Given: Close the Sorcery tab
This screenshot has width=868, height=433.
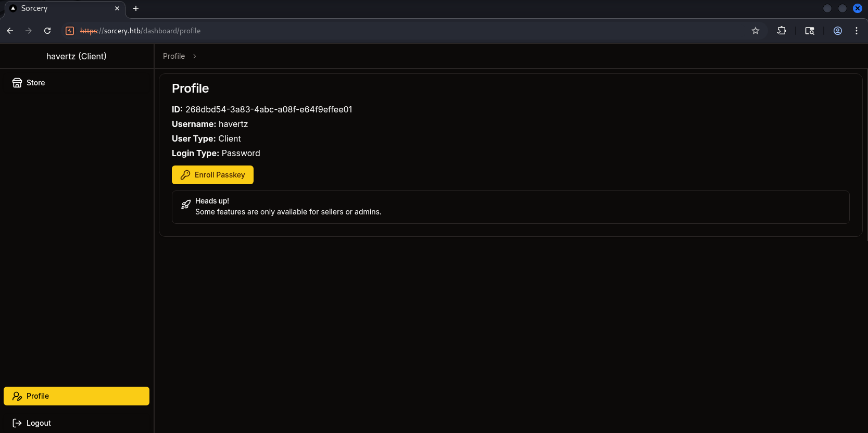Looking at the screenshot, I should 117,8.
